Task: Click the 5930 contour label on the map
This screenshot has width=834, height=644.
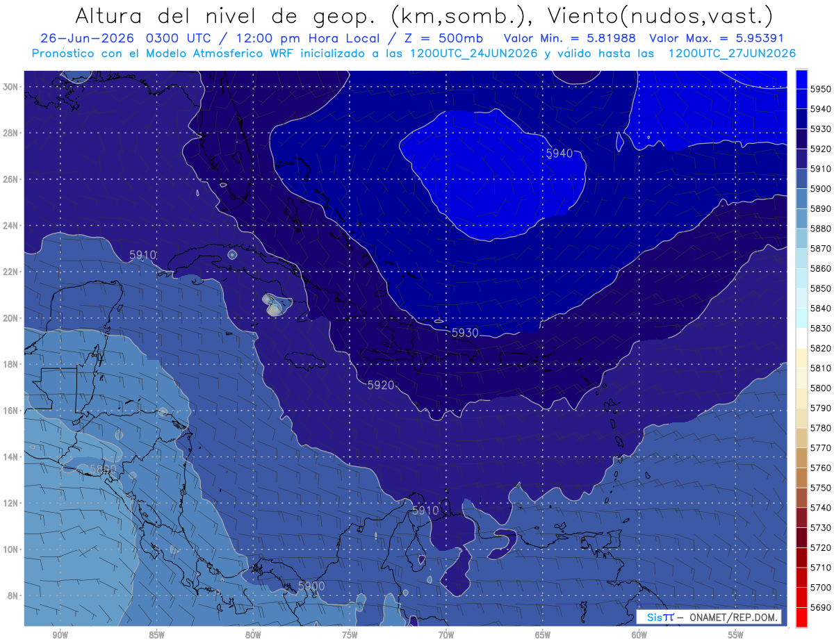Action: [x=465, y=333]
